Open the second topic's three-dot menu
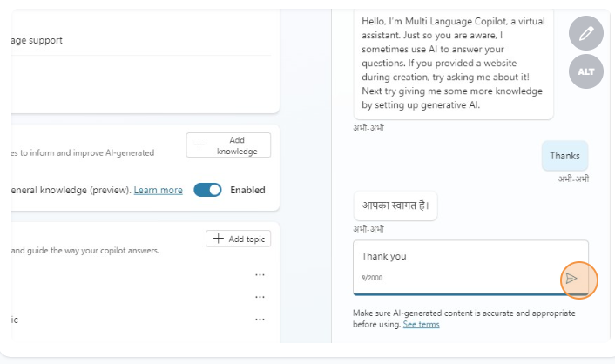This screenshot has height=364, width=615. point(260,297)
